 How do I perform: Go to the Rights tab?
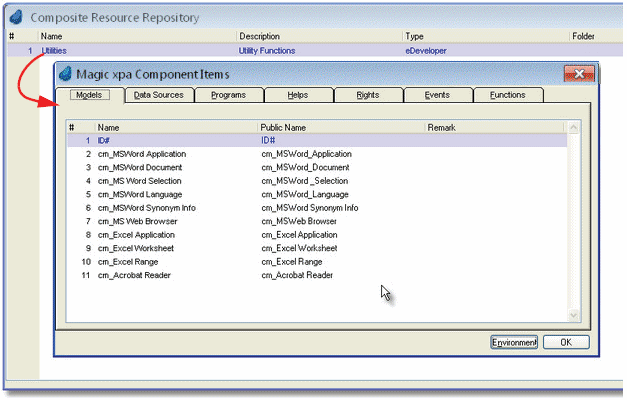point(368,95)
